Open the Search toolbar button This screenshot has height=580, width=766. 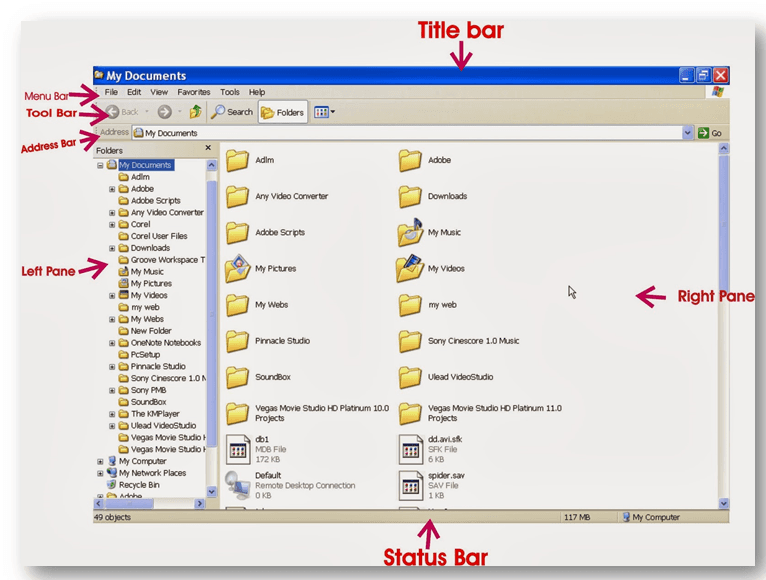pyautogui.click(x=232, y=112)
